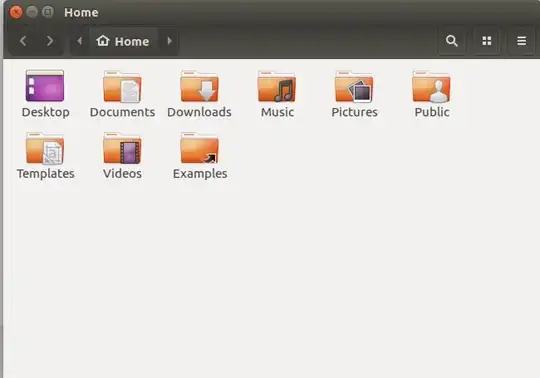Open the hamburger options menu
Viewport: 540px width, 378px height.
tap(521, 41)
